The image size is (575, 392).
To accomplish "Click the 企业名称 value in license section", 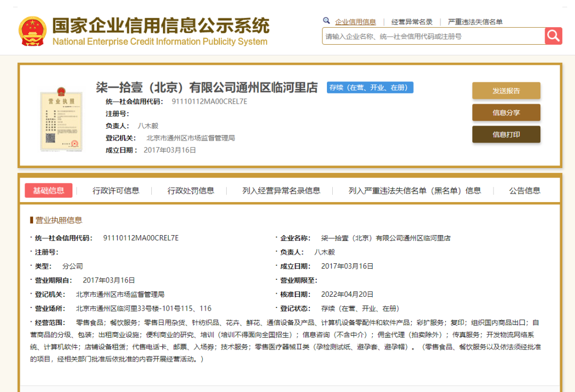I will click(386, 238).
